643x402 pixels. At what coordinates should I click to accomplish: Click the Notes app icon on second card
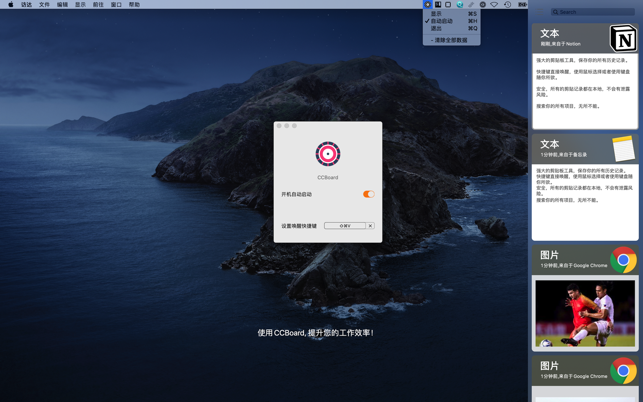click(623, 149)
